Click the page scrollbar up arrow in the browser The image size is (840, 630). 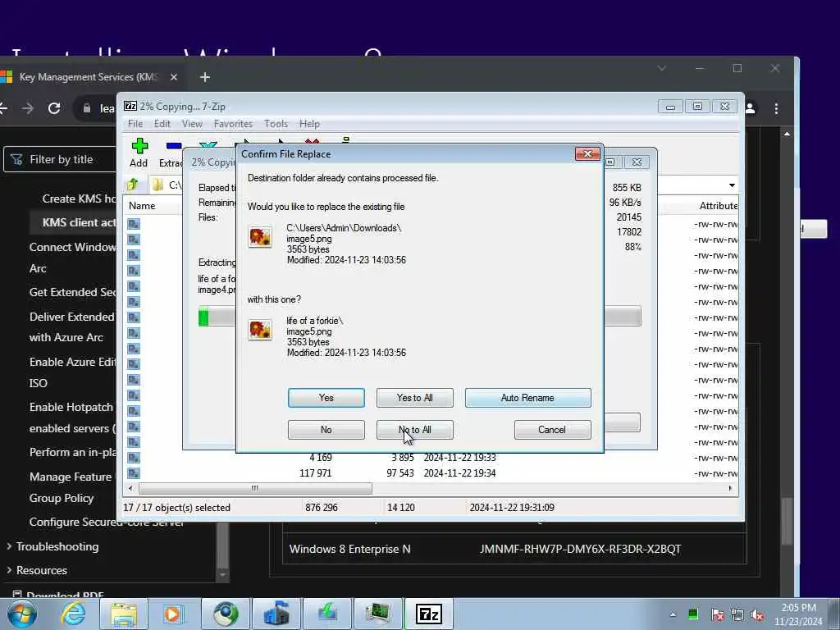click(787, 134)
